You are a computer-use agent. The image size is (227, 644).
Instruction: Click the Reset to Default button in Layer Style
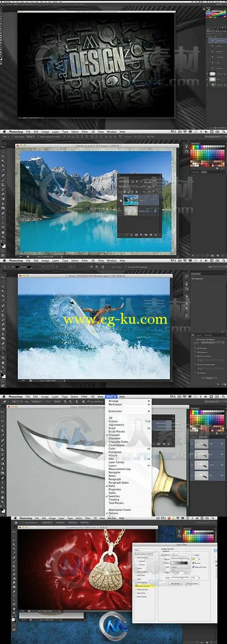pyautogui.click(x=192, y=583)
